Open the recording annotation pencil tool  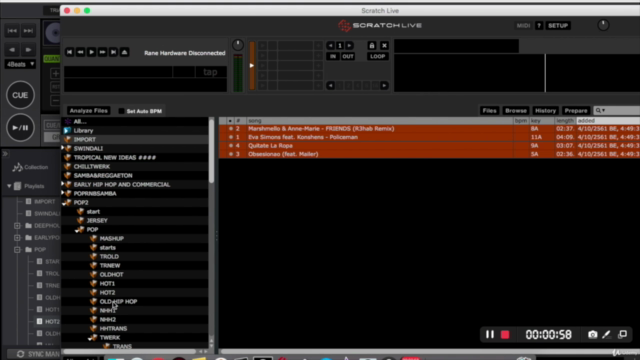[x=607, y=335]
